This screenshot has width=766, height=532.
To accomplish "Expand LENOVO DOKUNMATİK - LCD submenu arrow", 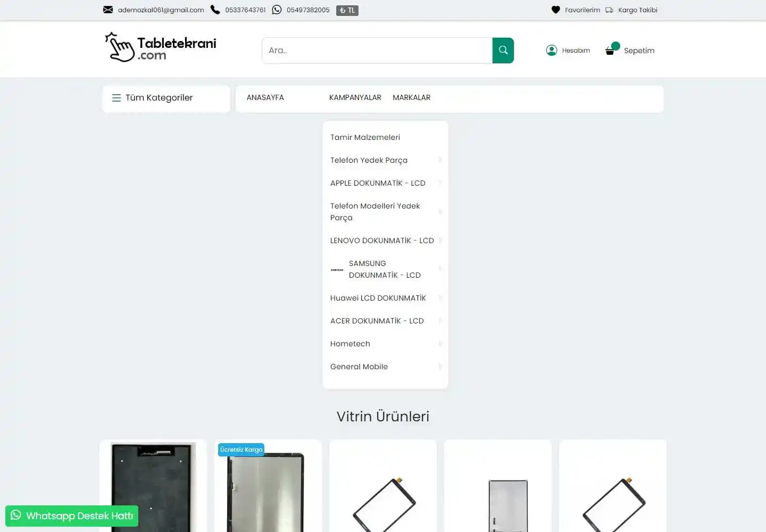I will pyautogui.click(x=440, y=240).
